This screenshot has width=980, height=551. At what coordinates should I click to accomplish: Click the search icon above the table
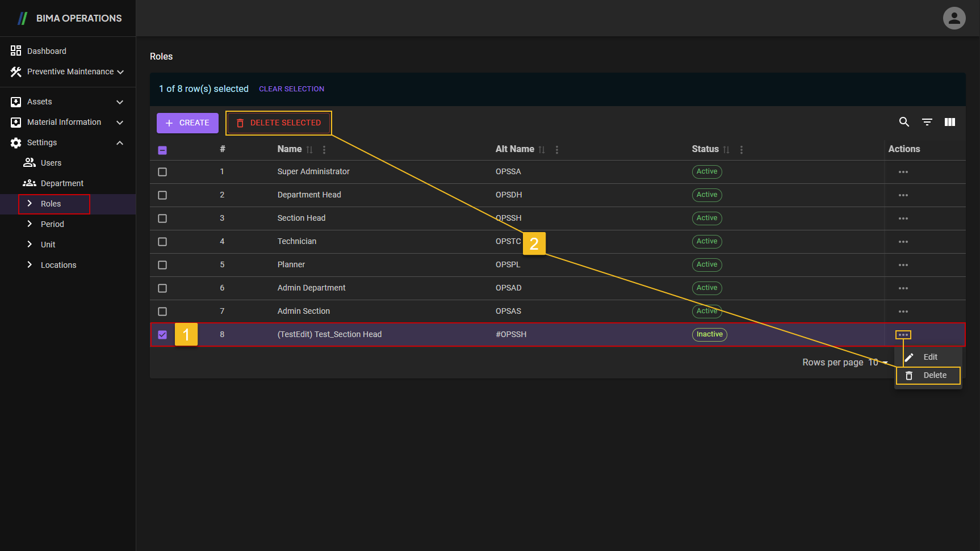click(904, 122)
